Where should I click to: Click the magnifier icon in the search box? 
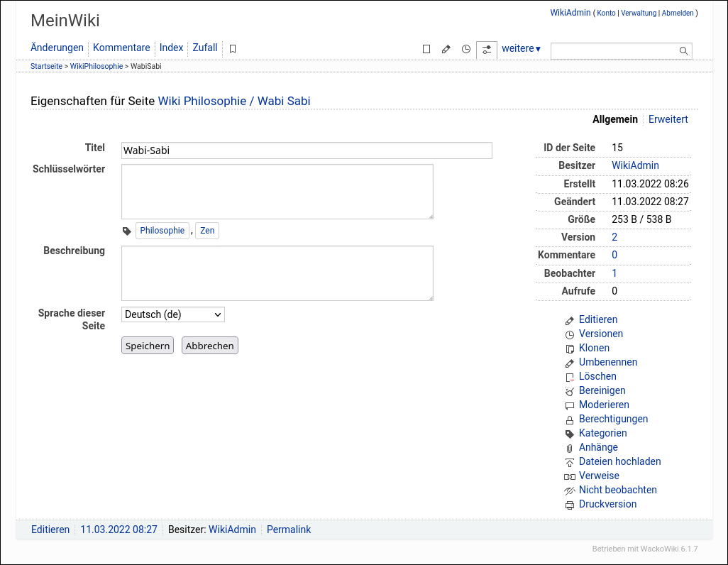click(x=683, y=50)
